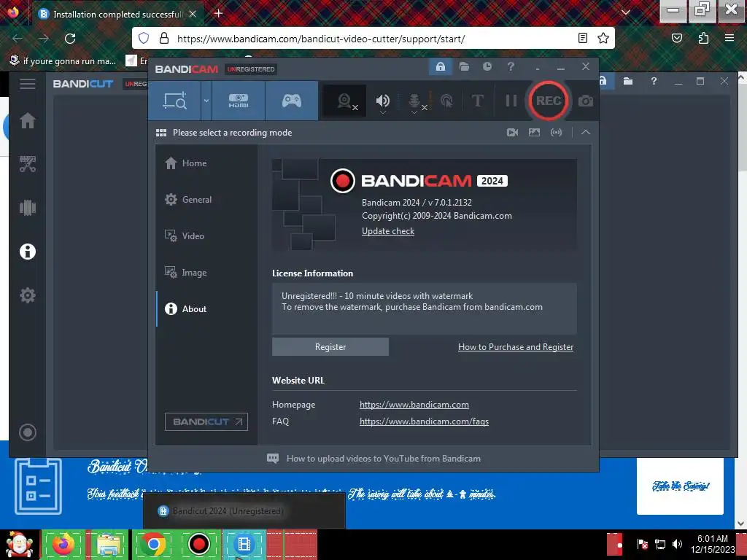
Task: Open the Firefox application menu
Action: [729, 38]
